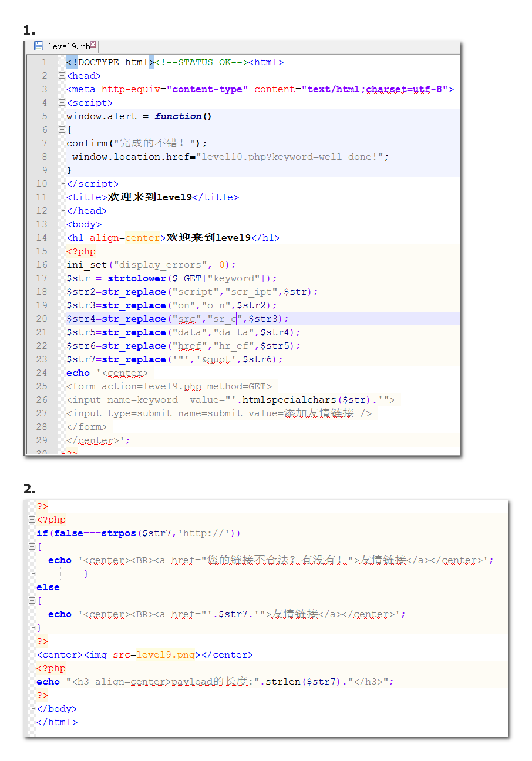Collapse the <?php block above payload echo line

(32, 668)
